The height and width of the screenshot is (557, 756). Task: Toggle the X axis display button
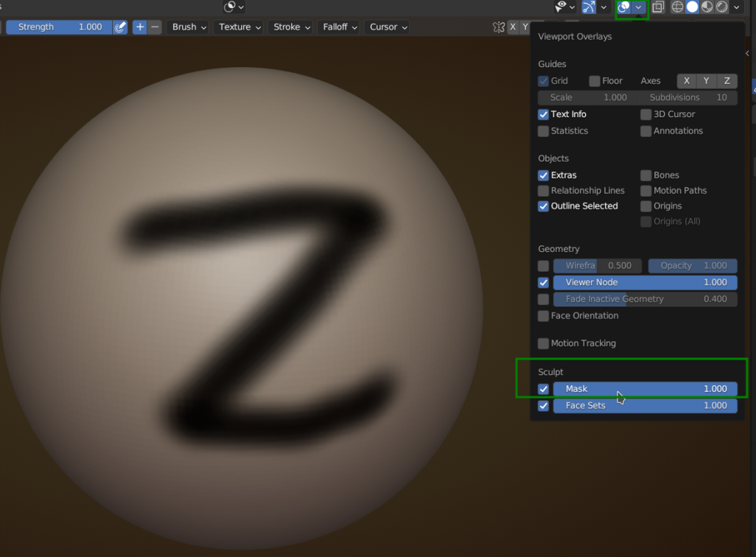click(687, 81)
